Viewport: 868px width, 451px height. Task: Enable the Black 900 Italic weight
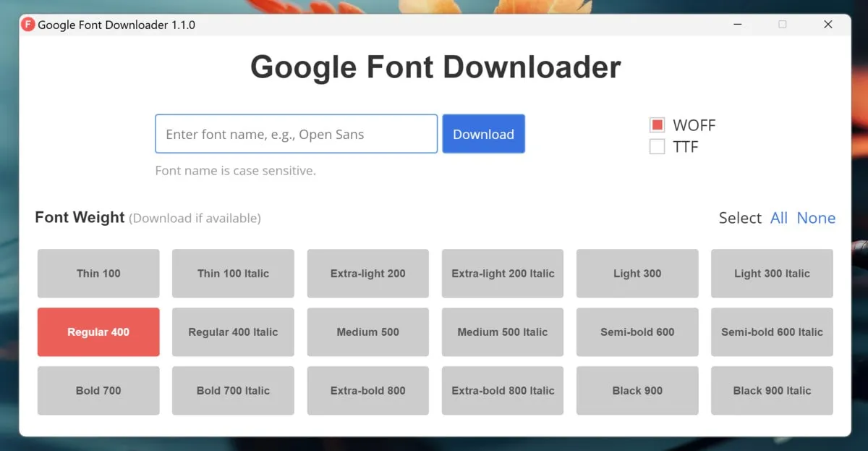click(772, 391)
